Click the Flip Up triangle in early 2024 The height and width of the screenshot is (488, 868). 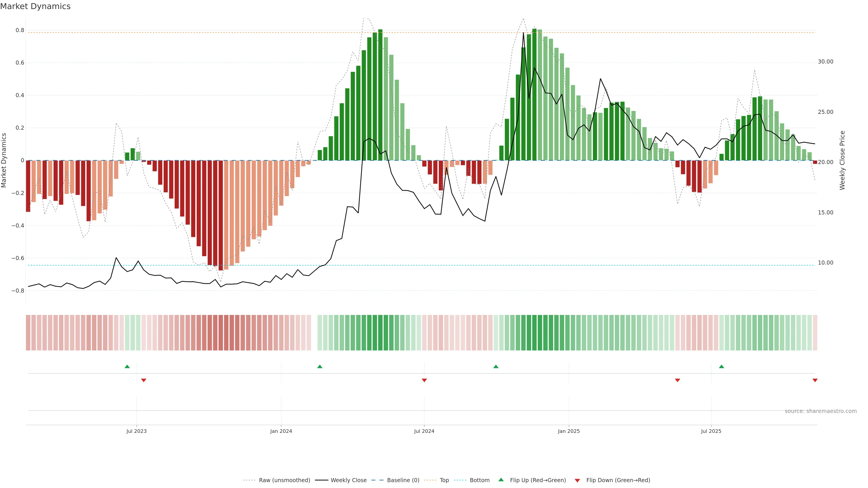click(x=320, y=366)
